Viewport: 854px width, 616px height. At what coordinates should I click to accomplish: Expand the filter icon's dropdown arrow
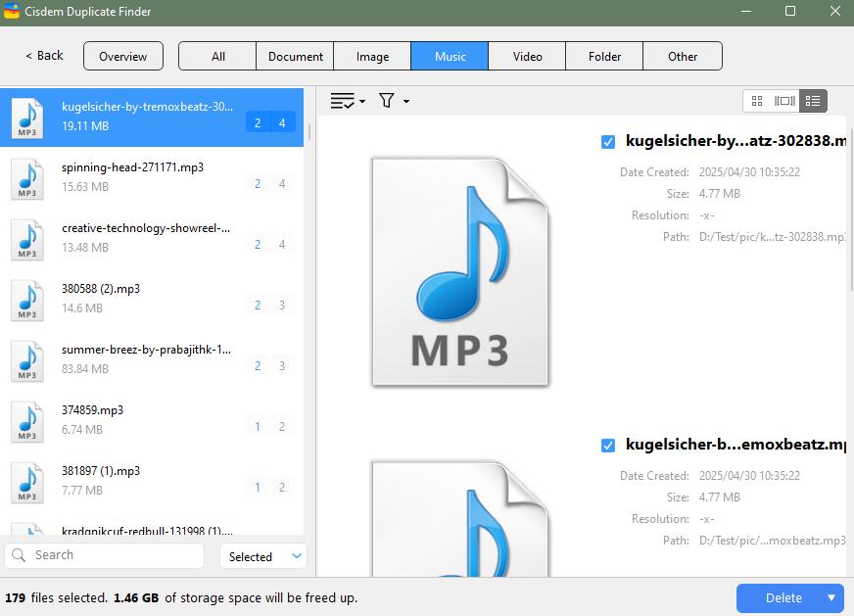pos(404,100)
